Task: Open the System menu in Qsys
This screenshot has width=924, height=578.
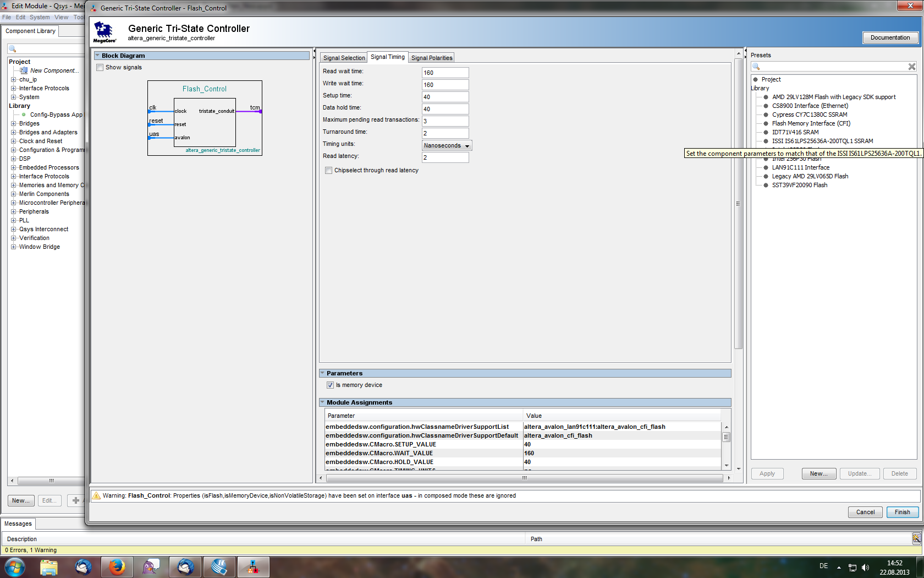Action: [40, 17]
